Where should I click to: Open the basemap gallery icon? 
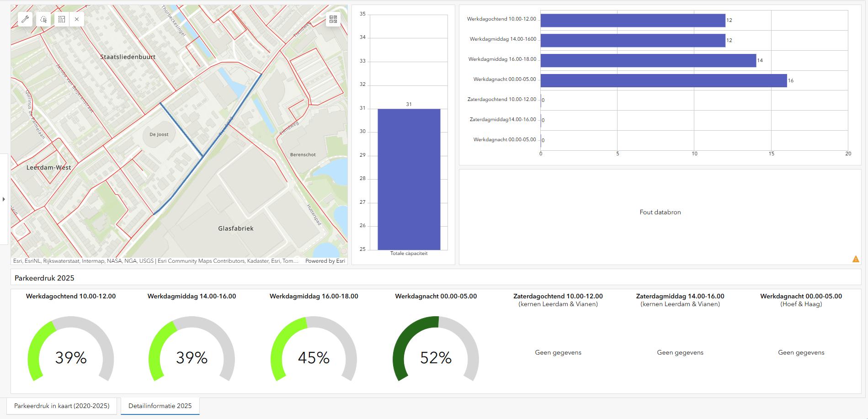[x=333, y=19]
